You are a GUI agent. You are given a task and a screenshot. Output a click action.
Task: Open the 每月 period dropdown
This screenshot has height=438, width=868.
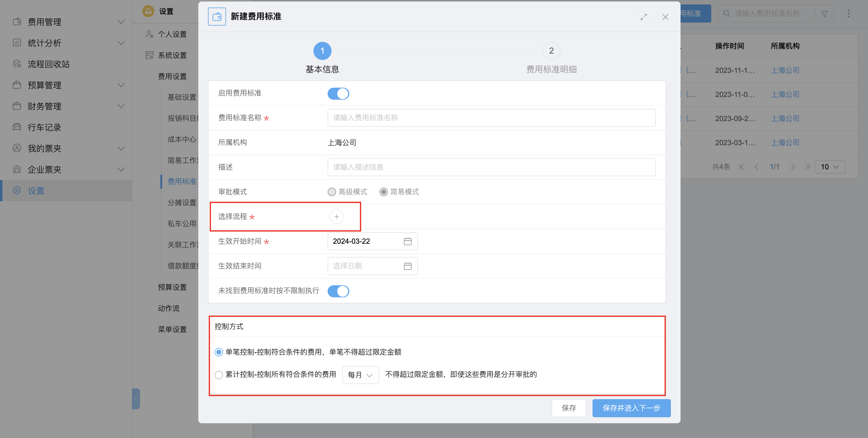click(360, 375)
